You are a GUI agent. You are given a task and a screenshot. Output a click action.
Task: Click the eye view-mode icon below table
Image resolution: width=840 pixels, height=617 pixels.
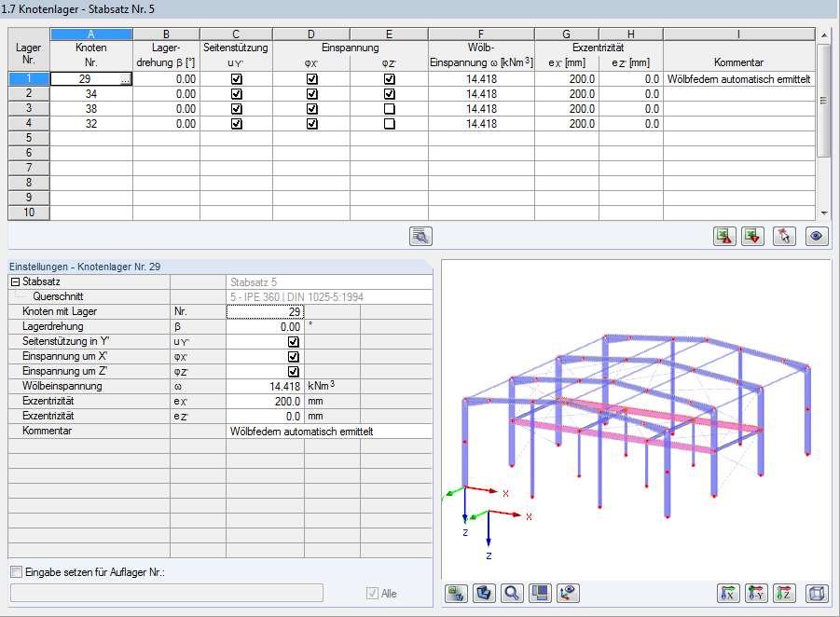click(x=817, y=236)
